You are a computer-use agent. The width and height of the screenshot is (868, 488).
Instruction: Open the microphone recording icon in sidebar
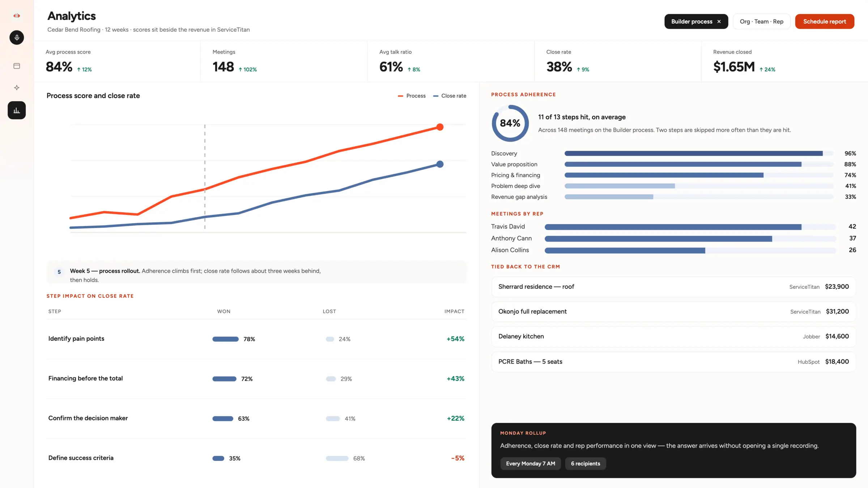point(17,38)
